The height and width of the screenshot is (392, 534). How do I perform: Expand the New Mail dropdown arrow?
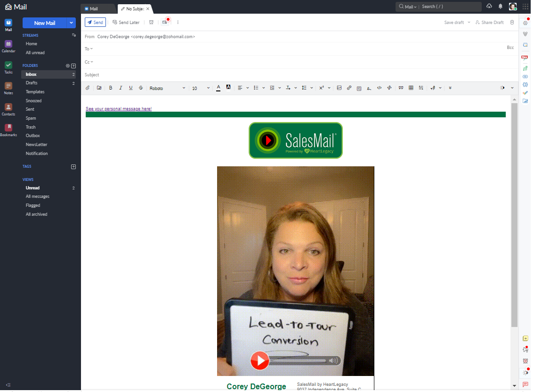tap(71, 23)
